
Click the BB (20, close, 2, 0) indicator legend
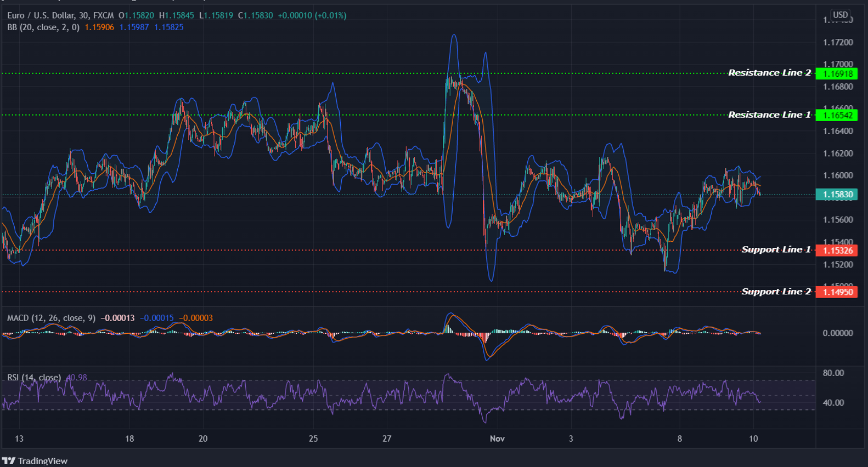[x=43, y=27]
